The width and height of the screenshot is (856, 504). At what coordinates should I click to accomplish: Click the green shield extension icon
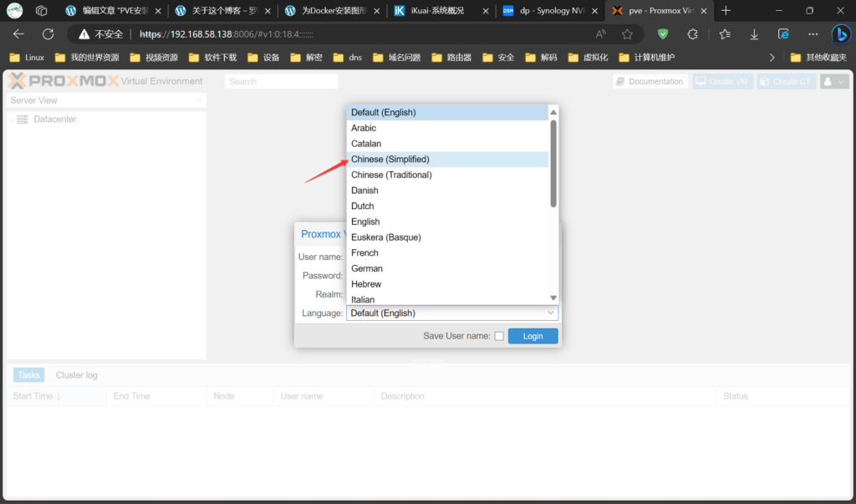pyautogui.click(x=663, y=34)
